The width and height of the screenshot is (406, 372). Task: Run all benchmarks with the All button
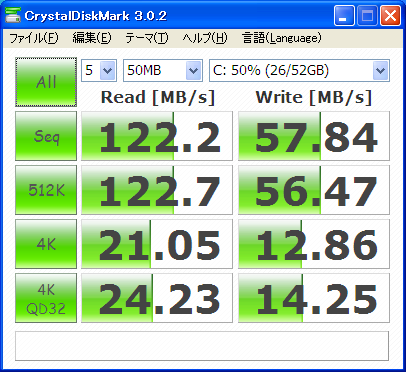click(x=46, y=82)
